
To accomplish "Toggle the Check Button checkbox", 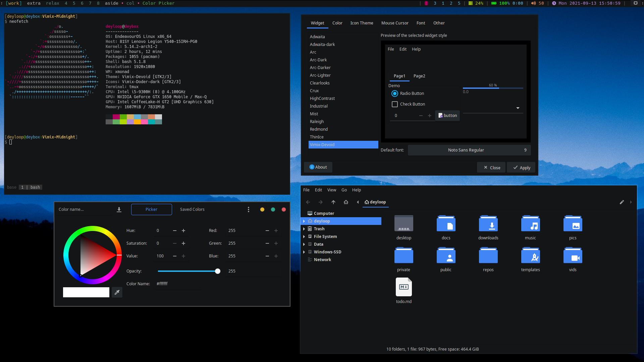I will pos(395,104).
